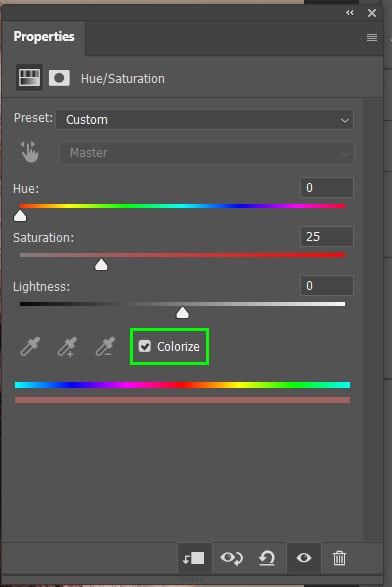Click the Saturation slider handle
The image size is (392, 587).
coord(101,265)
